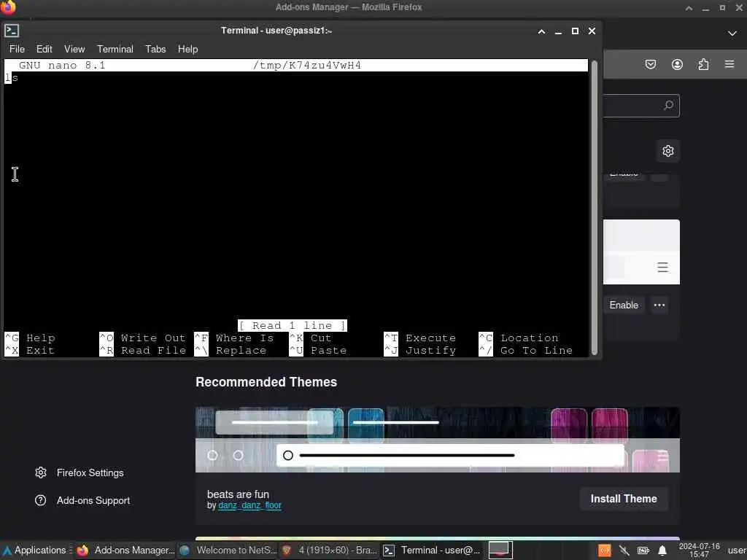747x560 pixels.
Task: Click the 'ls' text line in nano
Action: pos(12,77)
